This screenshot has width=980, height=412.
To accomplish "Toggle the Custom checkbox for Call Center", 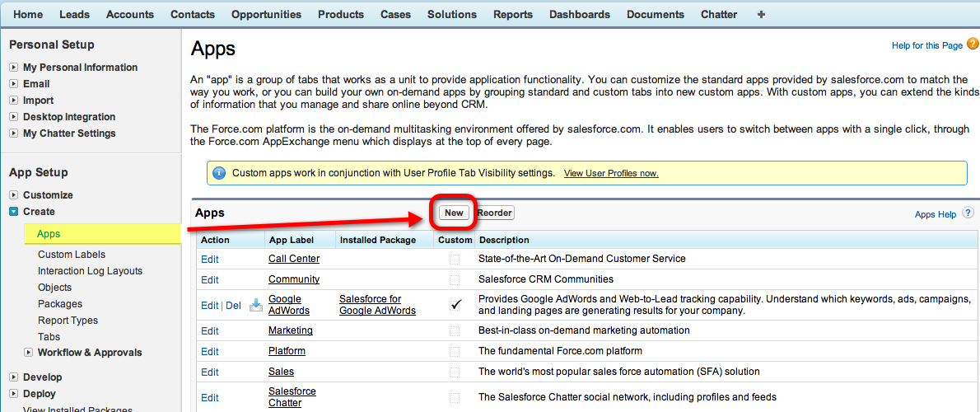I will [455, 259].
